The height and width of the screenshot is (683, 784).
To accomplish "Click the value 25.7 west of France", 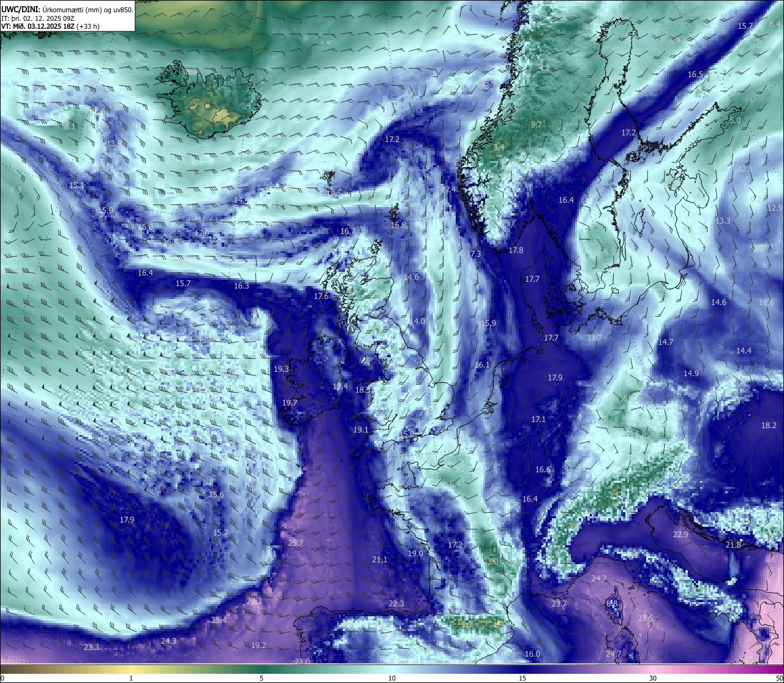I will click(x=296, y=543).
